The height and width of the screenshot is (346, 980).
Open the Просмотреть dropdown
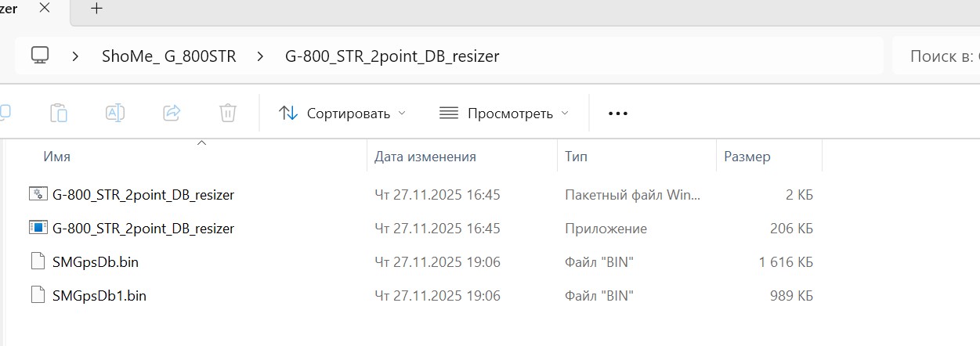click(504, 114)
